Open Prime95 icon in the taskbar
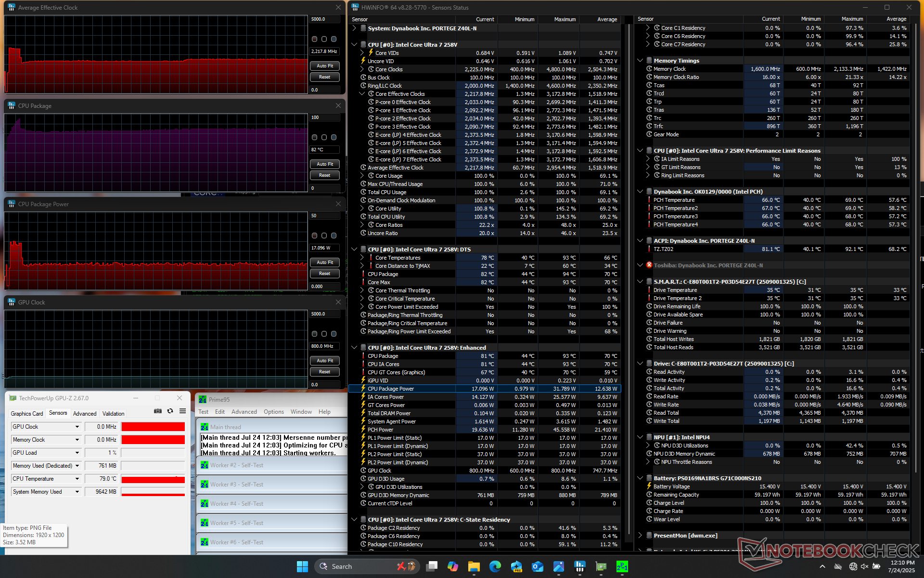This screenshot has height=578, width=924. coord(622,566)
